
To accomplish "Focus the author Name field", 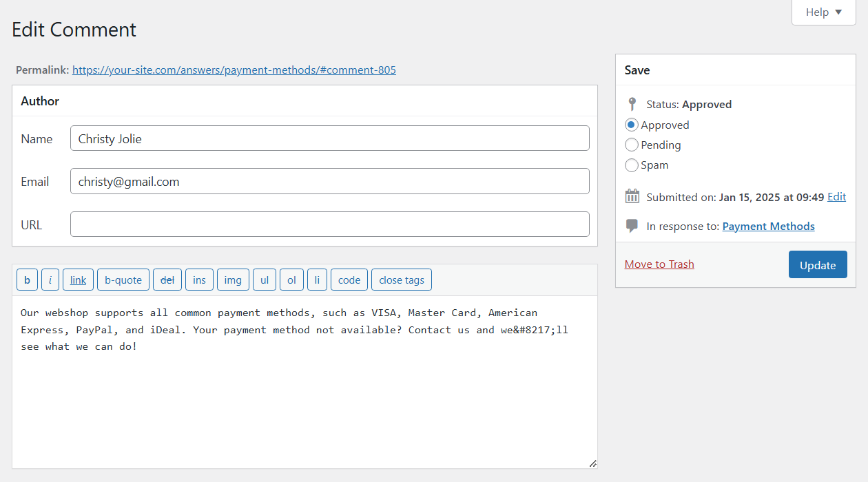I will (330, 138).
